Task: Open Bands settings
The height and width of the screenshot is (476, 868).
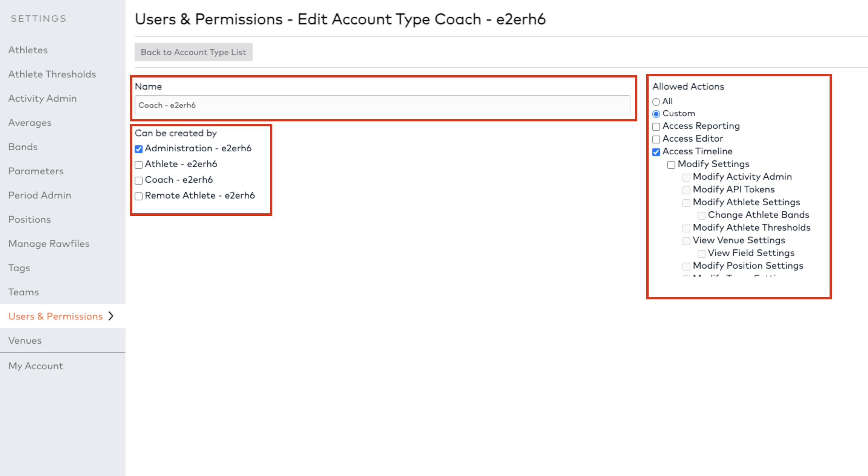Action: [23, 147]
